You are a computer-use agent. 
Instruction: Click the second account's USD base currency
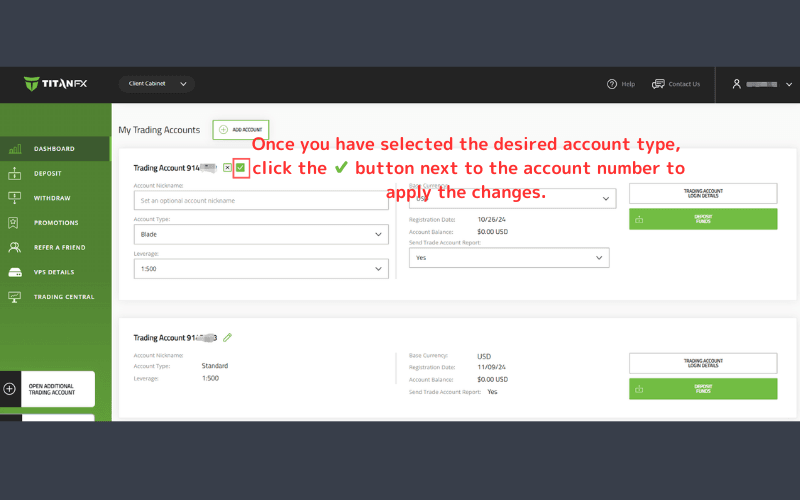click(x=484, y=356)
